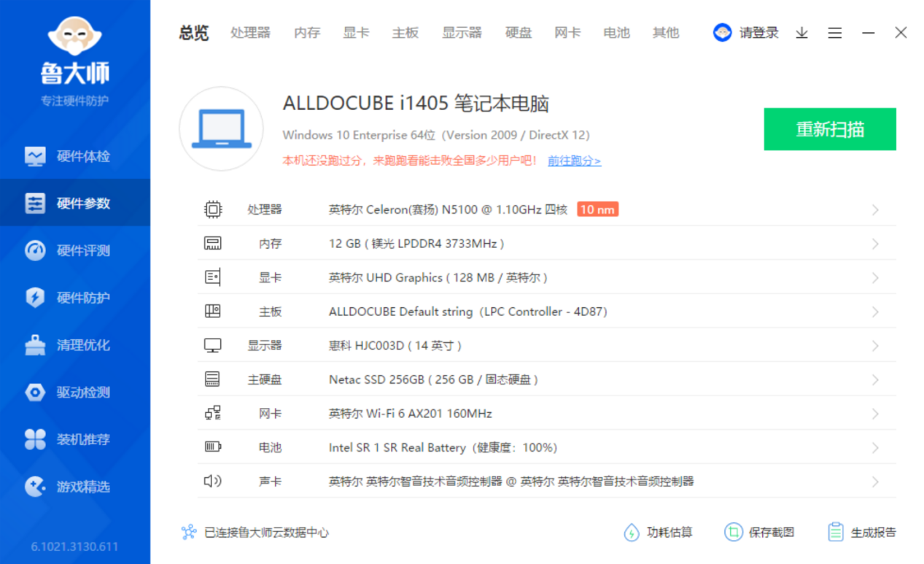Click the 功耗估算 lightning icon

pos(632,532)
